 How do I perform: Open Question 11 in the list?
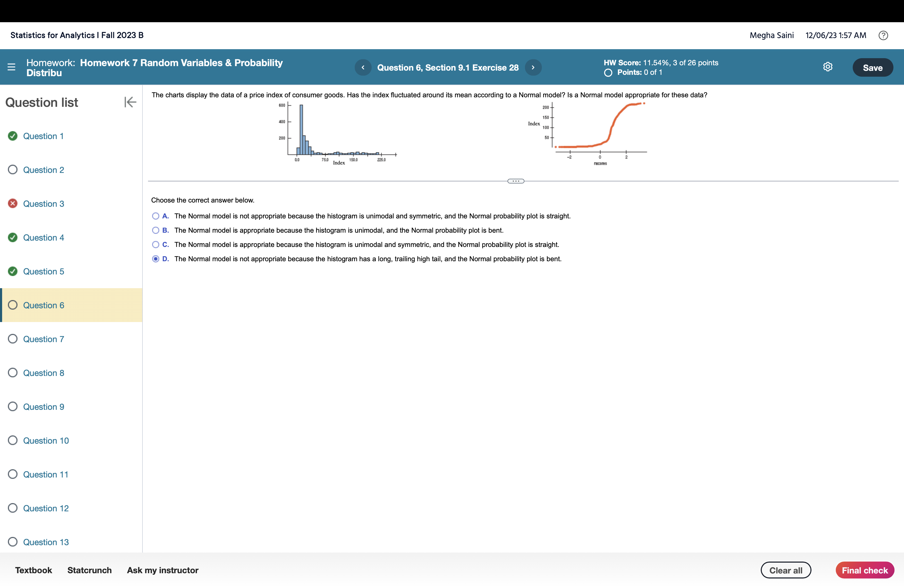click(x=46, y=474)
